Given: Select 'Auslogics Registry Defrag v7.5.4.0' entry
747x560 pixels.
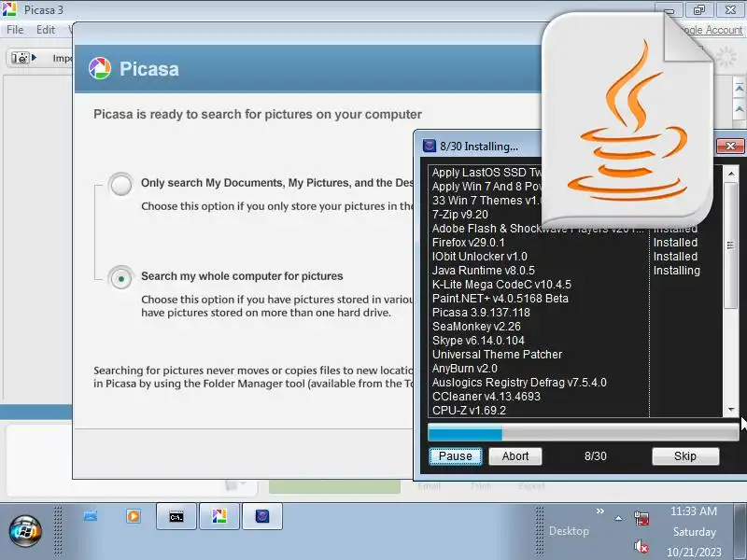Looking at the screenshot, I should [x=519, y=383].
